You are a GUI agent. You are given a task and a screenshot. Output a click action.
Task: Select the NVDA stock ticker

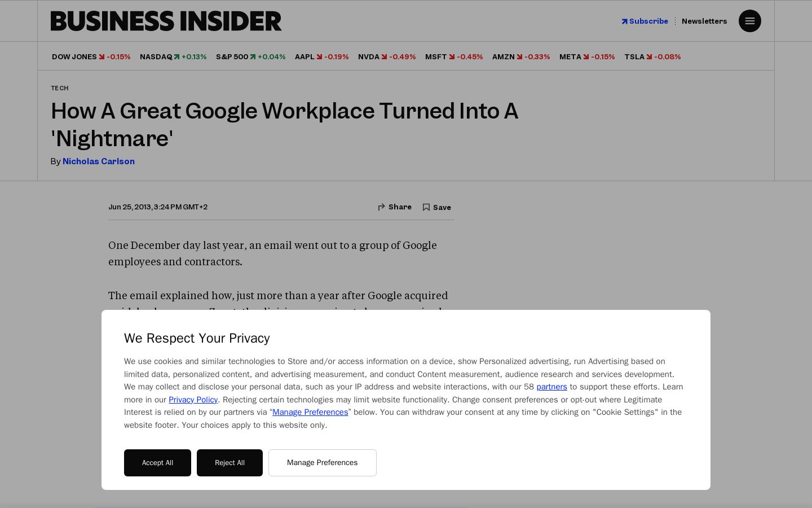coord(387,56)
